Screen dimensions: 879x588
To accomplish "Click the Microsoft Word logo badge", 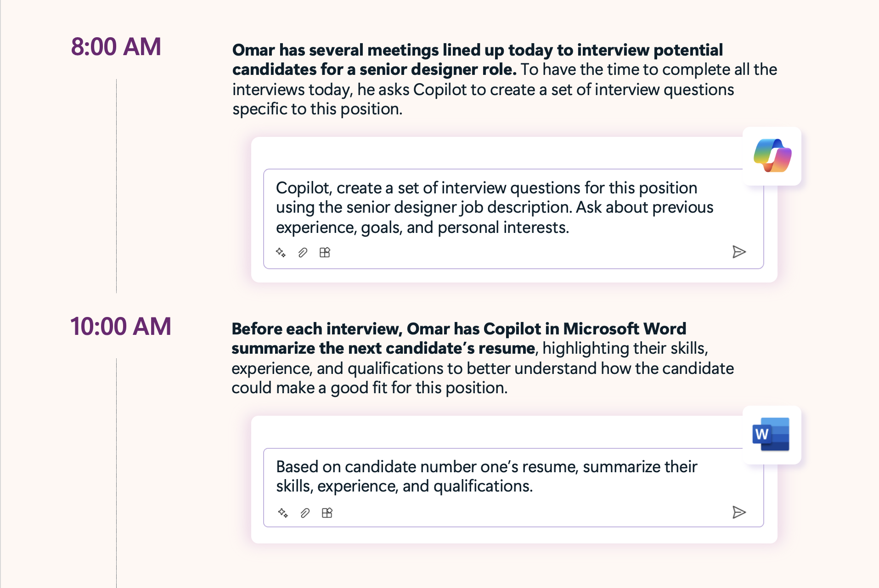I will 771,435.
